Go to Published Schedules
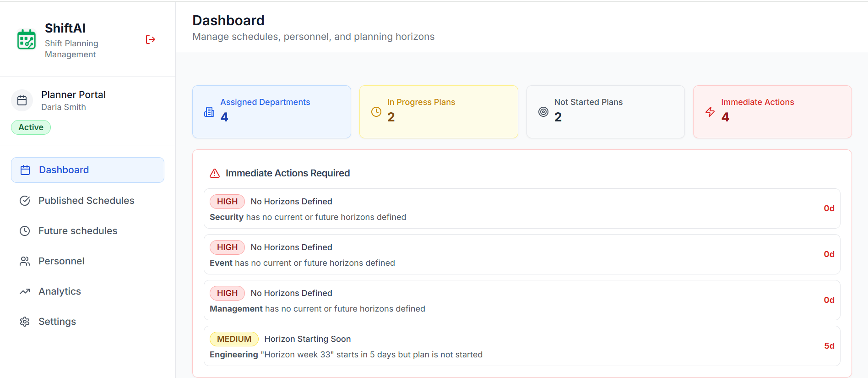Screen dimensions: 868x378 86,201
